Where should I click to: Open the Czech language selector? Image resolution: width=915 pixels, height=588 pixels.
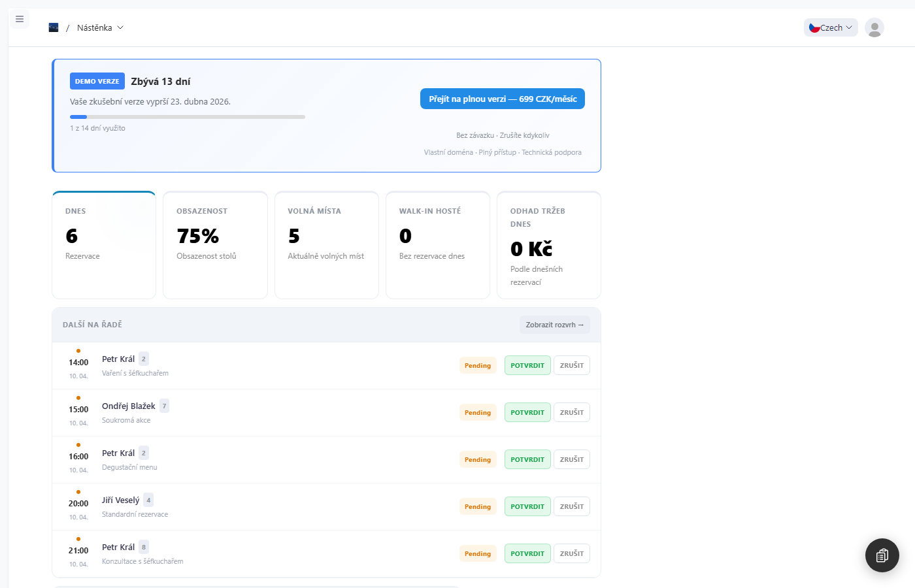coord(831,27)
